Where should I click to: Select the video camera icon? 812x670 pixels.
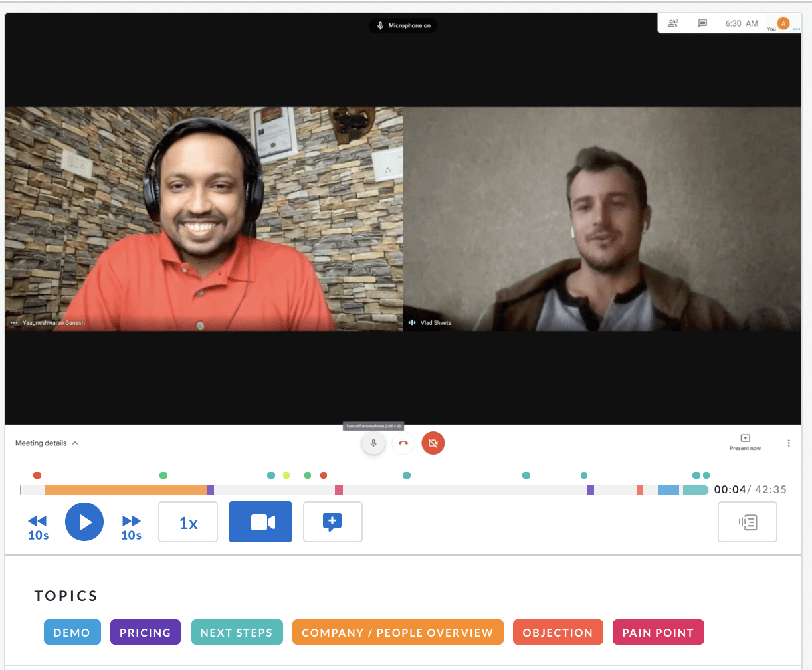[x=260, y=522]
